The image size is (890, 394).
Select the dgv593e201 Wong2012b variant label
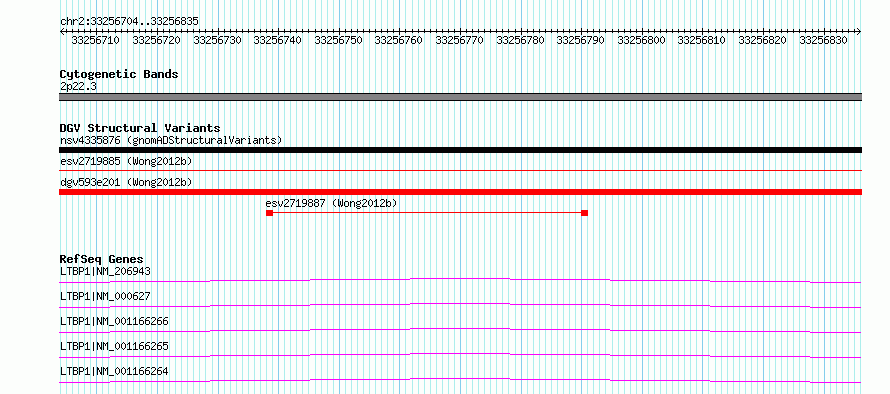coord(126,182)
